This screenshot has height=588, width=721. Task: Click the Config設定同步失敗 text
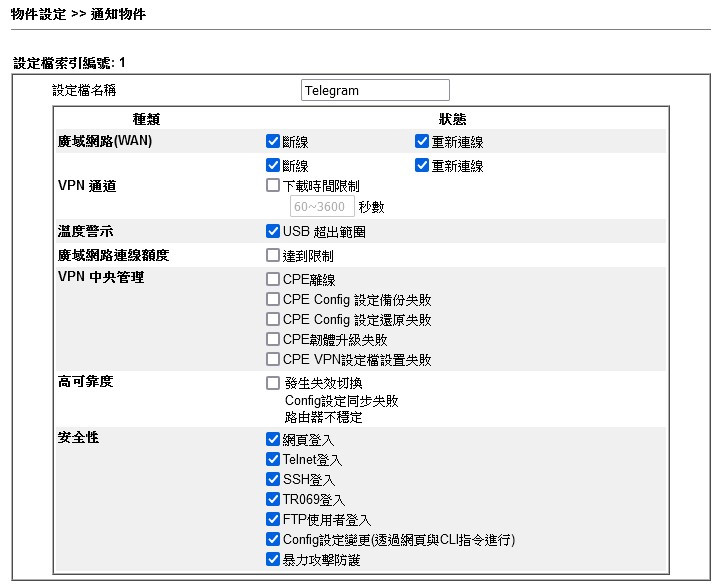342,401
